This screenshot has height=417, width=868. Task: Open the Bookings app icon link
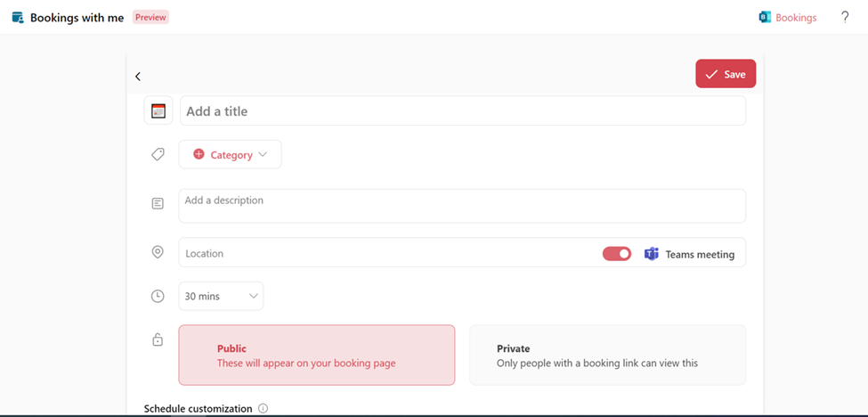click(765, 18)
